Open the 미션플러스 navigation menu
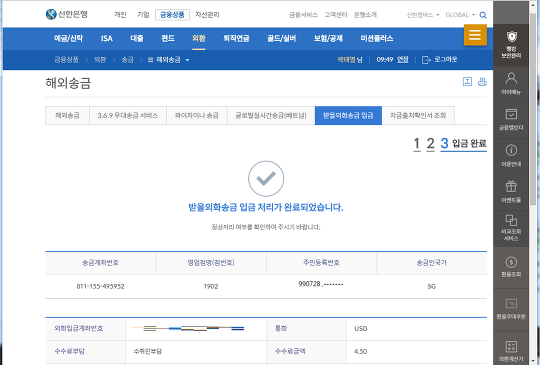The height and width of the screenshot is (365, 540). (377, 38)
